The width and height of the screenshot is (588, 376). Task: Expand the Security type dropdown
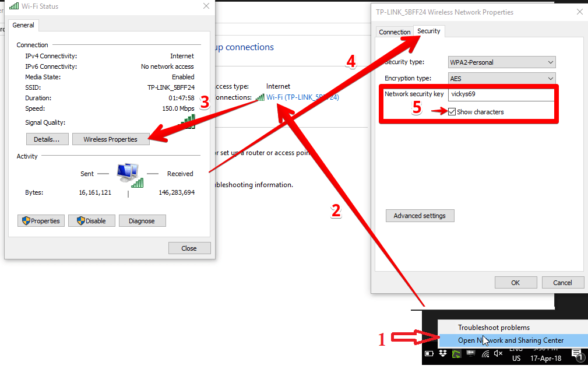click(x=501, y=62)
